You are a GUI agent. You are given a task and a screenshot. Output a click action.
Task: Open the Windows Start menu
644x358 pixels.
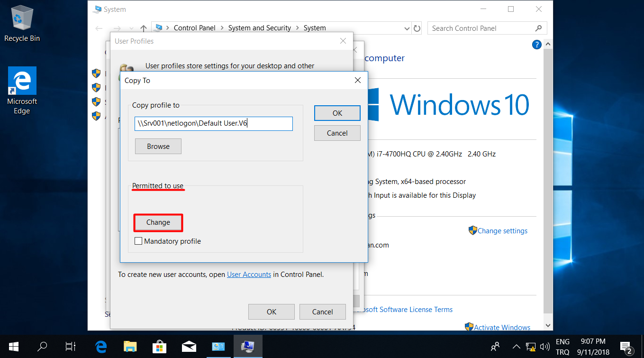13,347
